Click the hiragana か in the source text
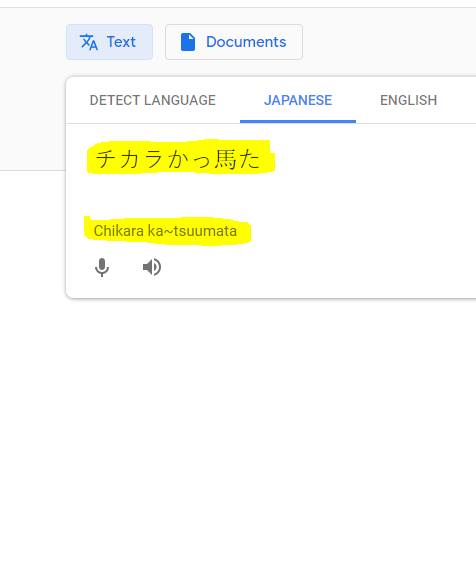 pos(178,159)
